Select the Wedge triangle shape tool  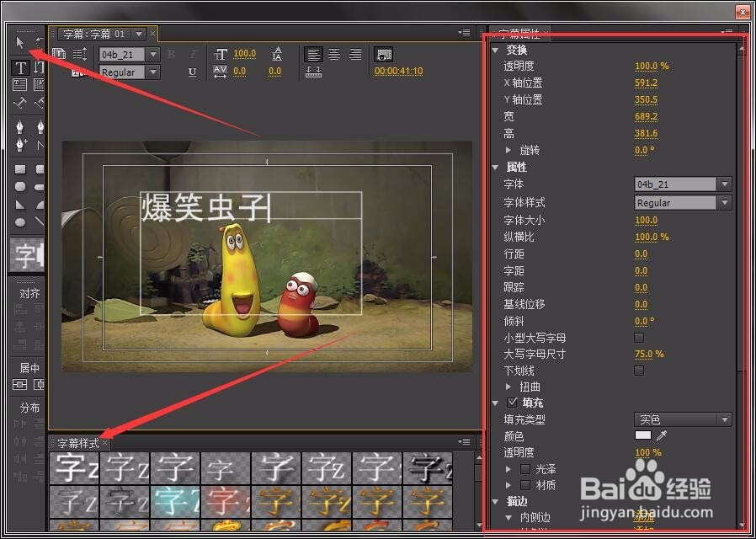tap(19, 205)
